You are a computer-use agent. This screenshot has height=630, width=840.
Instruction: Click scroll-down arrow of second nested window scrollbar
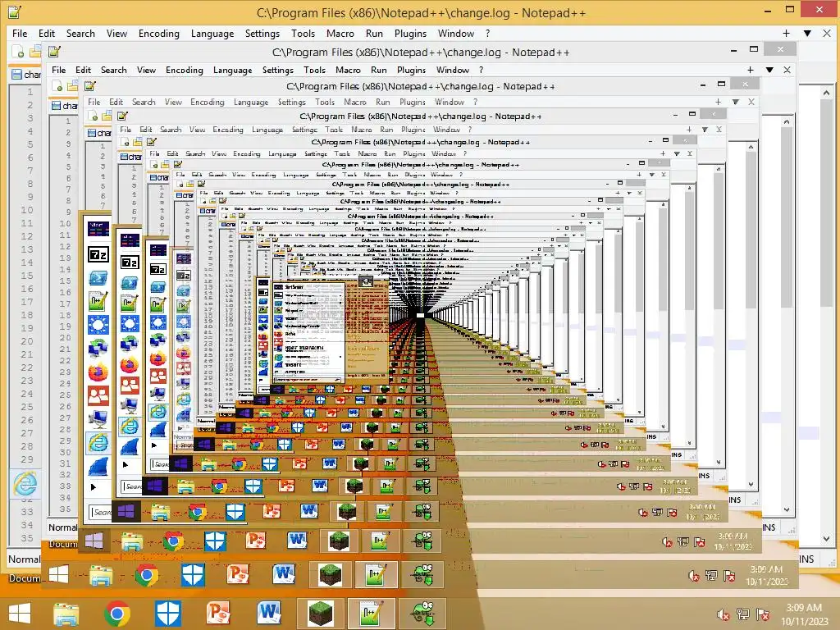pyautogui.click(x=787, y=509)
